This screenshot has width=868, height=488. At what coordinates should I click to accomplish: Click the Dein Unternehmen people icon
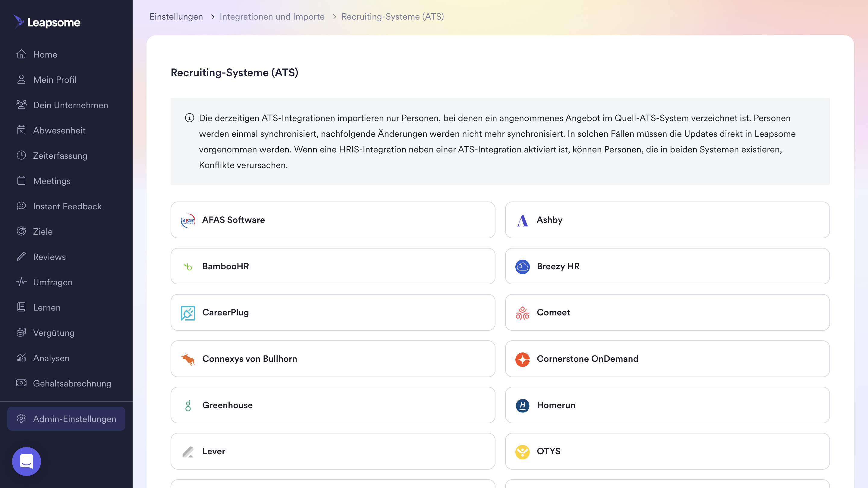point(21,105)
